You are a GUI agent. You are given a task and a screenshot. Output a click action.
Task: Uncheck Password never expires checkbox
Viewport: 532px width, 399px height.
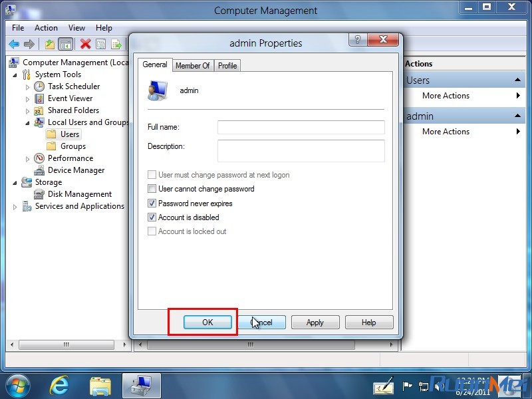[x=152, y=203]
